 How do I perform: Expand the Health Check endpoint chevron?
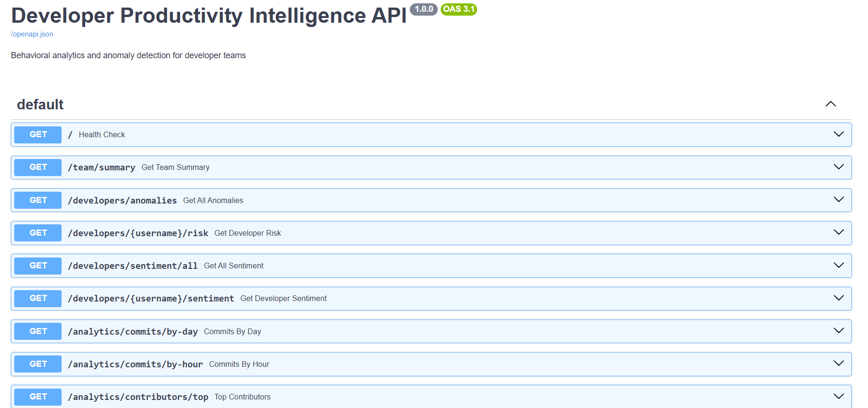click(839, 134)
